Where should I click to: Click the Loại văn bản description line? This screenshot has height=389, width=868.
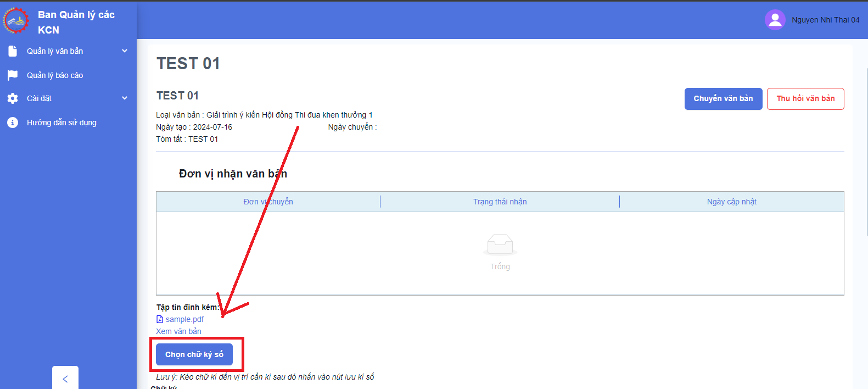pos(264,115)
